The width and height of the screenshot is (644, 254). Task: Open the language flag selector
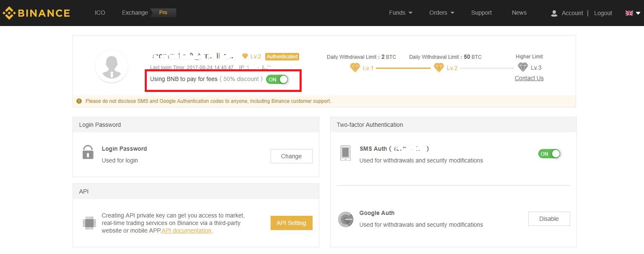[x=633, y=13]
